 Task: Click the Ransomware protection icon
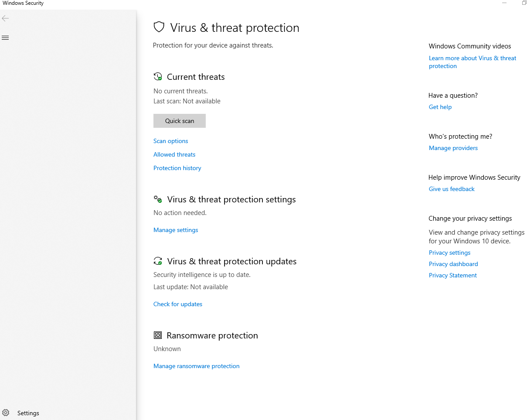coord(158,335)
